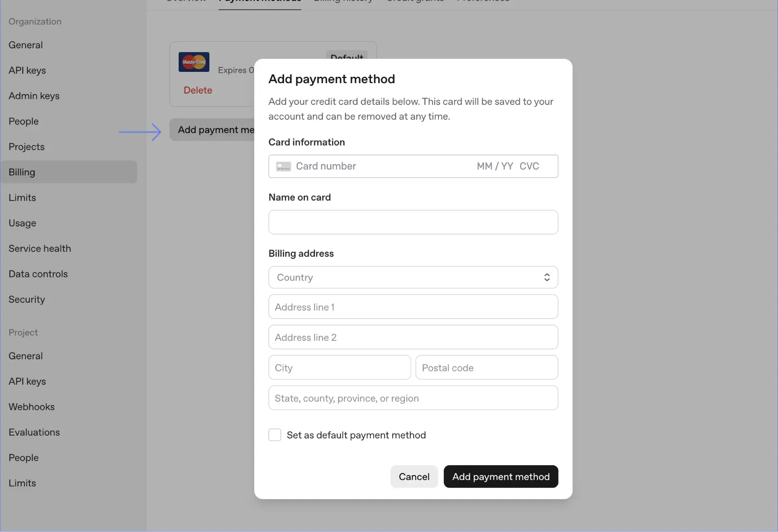This screenshot has height=532, width=778.
Task: Open the Country dropdown
Action: pyautogui.click(x=413, y=277)
